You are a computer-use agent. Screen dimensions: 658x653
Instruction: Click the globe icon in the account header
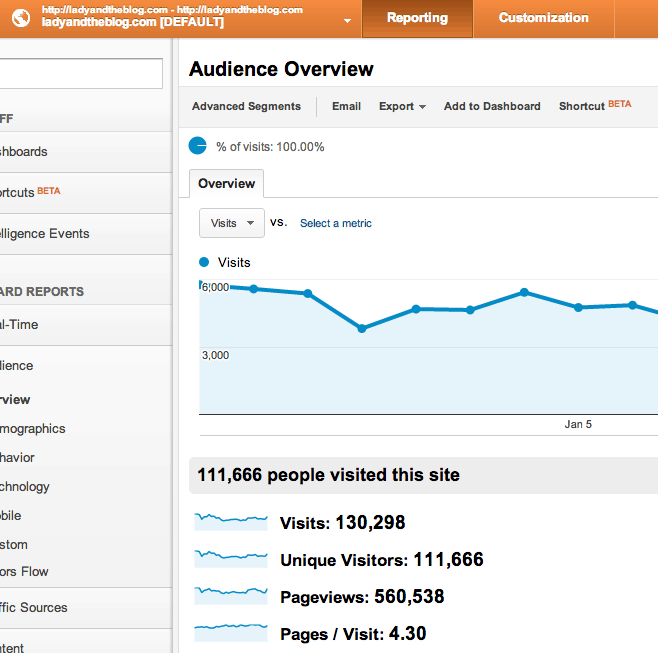(20, 18)
